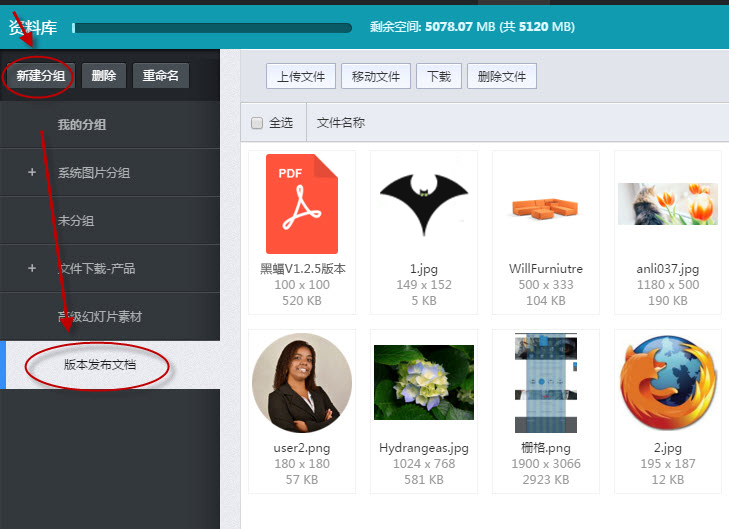This screenshot has height=529, width=729.
Task: Toggle the 全选 select-all checkbox
Action: [257, 123]
